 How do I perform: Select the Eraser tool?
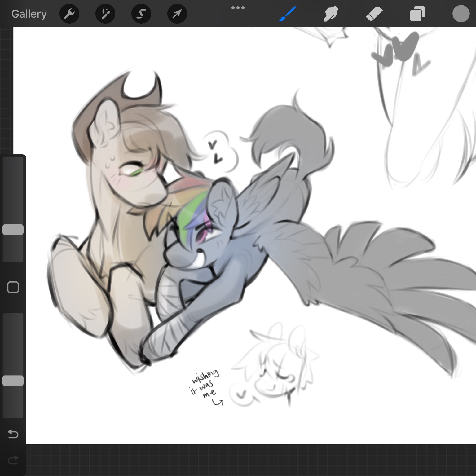point(374,14)
